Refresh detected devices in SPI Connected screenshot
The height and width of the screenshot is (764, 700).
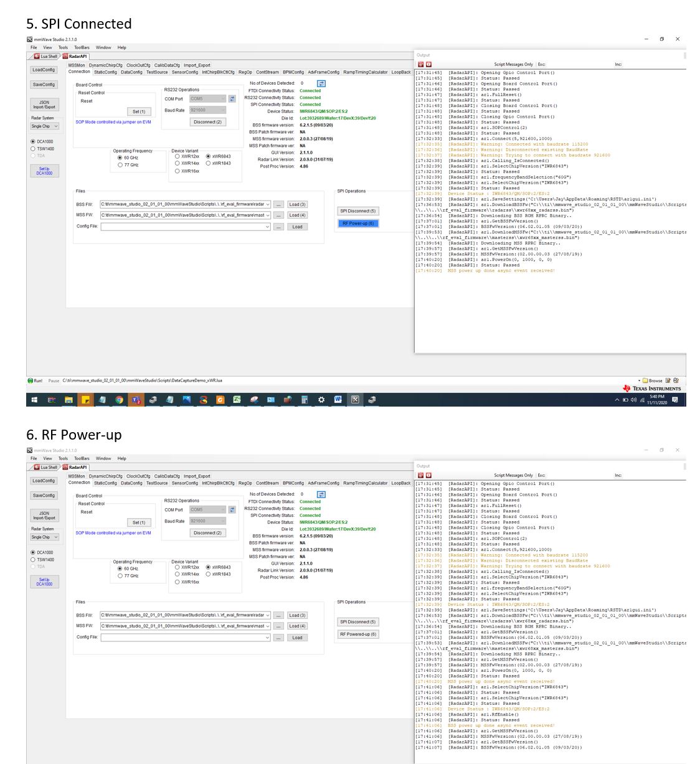[x=321, y=83]
